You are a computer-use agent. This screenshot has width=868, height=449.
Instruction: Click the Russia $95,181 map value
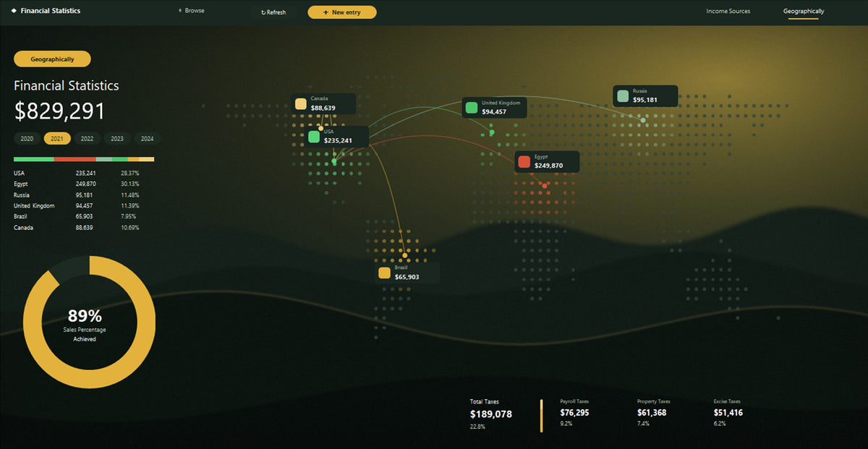(645, 101)
